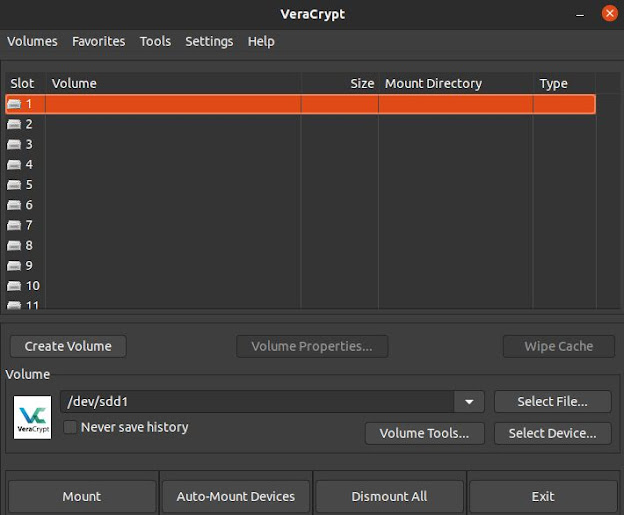Click the Create Volume button
This screenshot has width=624, height=515.
coord(68,346)
